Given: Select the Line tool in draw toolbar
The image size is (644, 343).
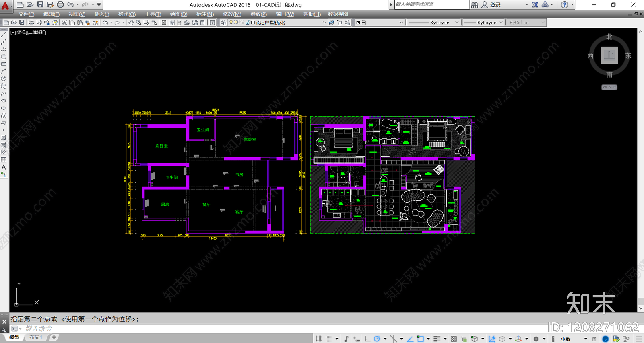Looking at the screenshot, I should coord(4,35).
